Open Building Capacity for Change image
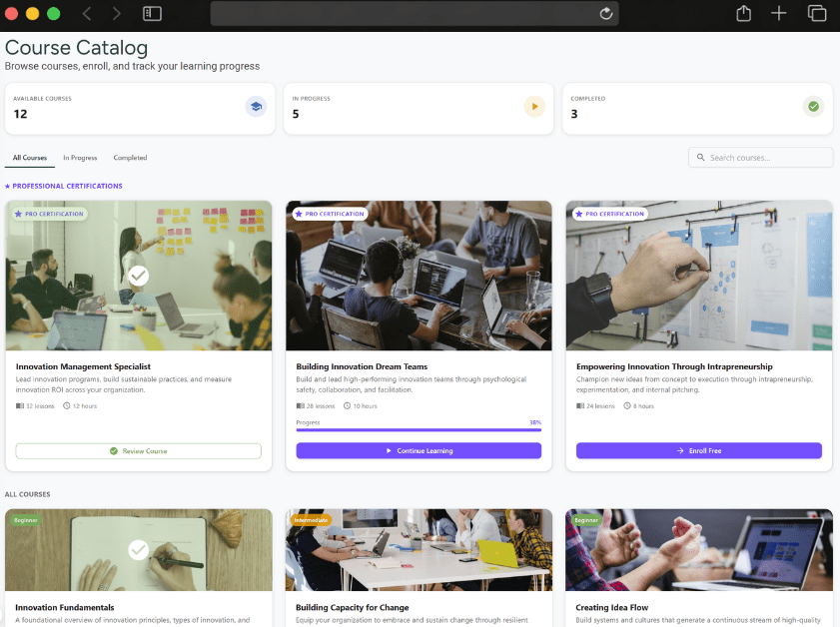 point(419,550)
